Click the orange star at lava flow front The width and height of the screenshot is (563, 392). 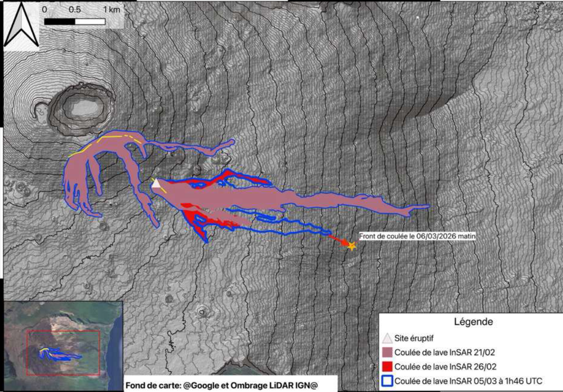click(x=352, y=246)
